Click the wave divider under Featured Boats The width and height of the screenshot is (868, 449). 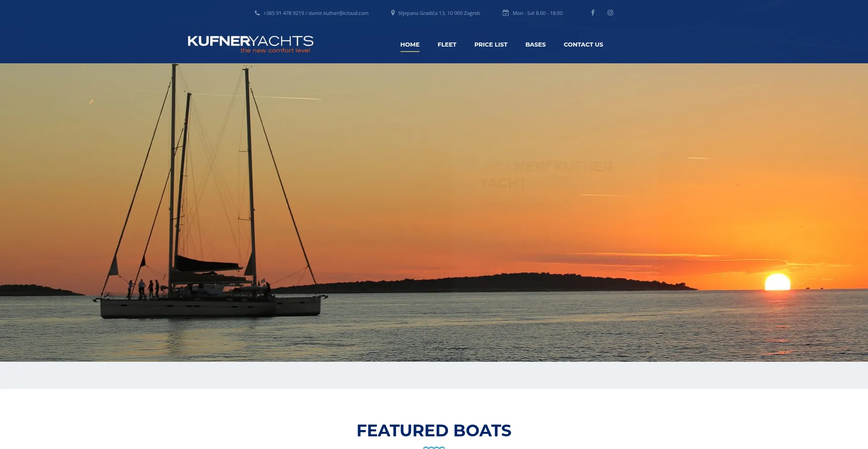coord(434,447)
